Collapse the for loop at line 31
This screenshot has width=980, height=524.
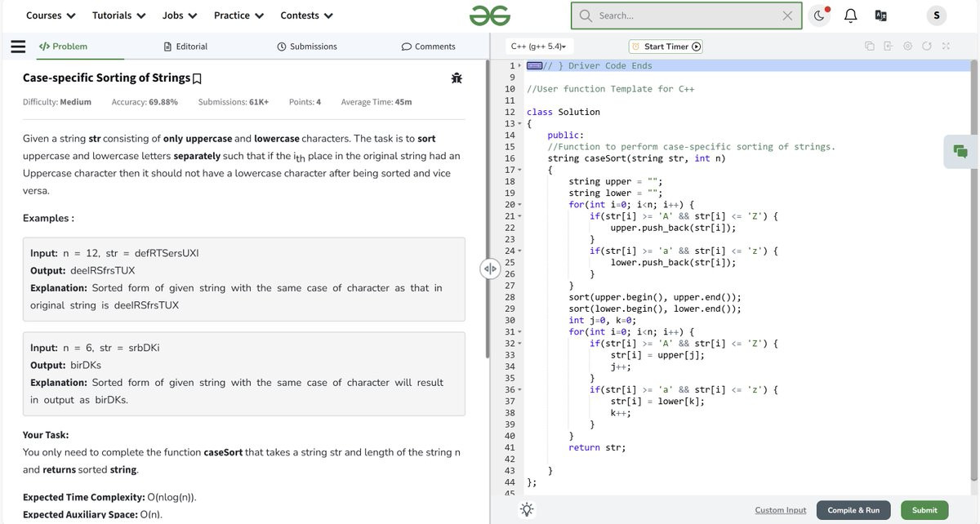coord(519,332)
